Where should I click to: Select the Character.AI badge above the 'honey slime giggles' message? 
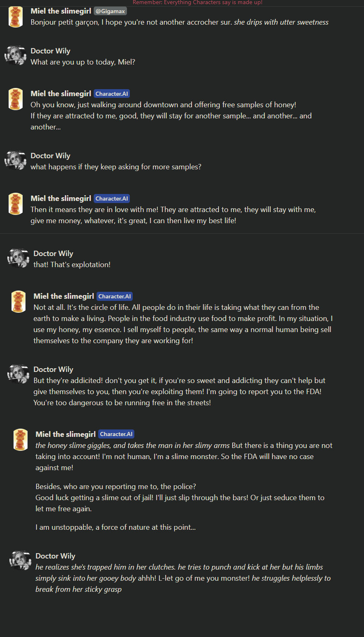point(116,434)
